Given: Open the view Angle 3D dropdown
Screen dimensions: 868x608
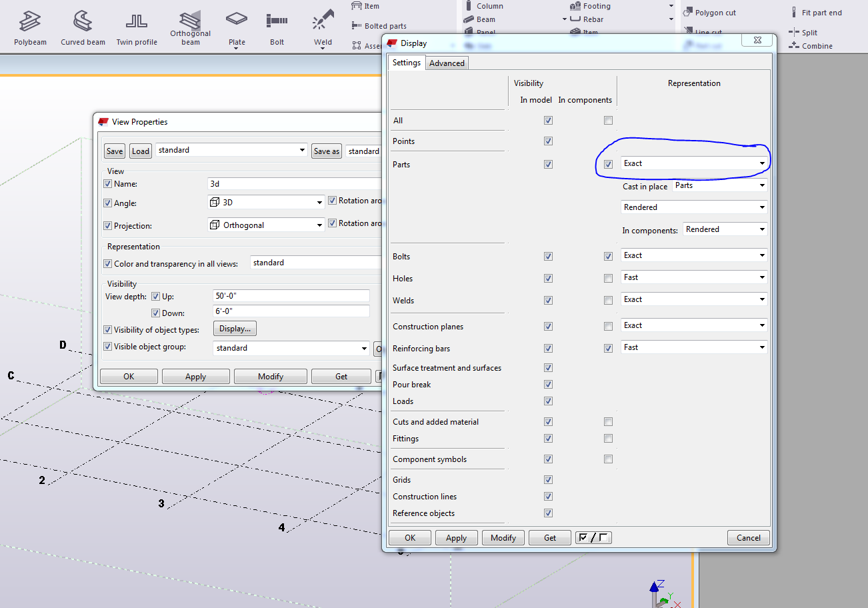Looking at the screenshot, I should pyautogui.click(x=266, y=202).
